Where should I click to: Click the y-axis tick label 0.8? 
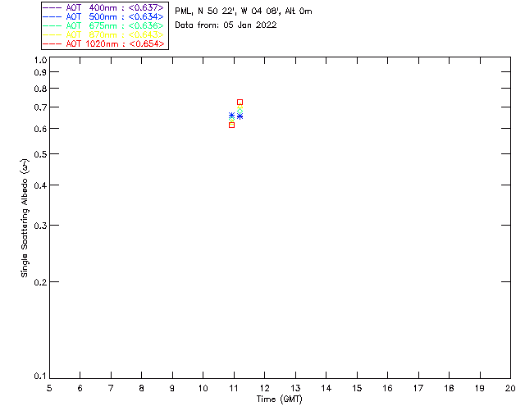click(40, 89)
